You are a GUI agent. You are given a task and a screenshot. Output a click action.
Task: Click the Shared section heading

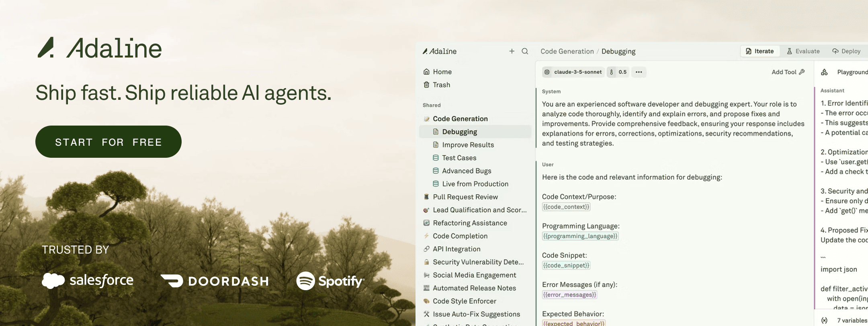[432, 105]
